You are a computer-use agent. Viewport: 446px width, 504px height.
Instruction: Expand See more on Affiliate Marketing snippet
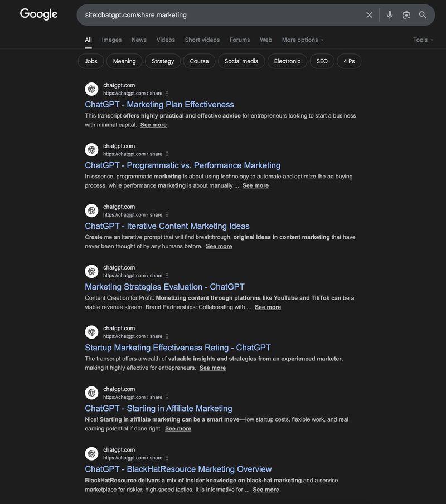(x=178, y=429)
